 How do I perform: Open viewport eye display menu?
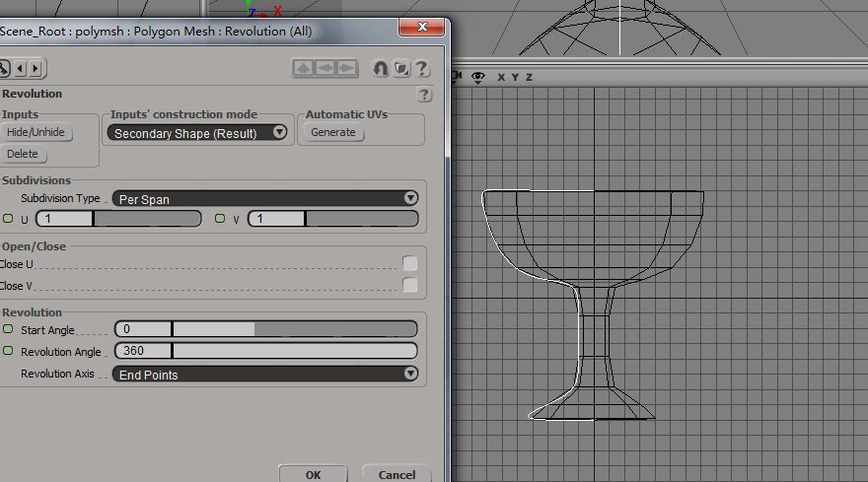click(478, 77)
